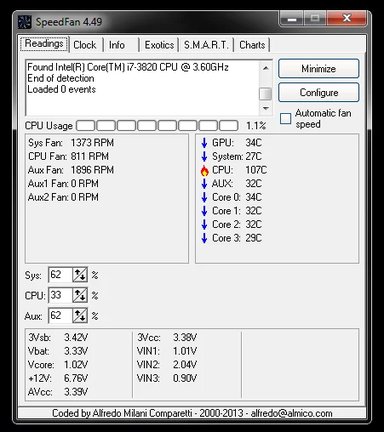This screenshot has height=432, width=384.
Task: Switch to the S.M.A.R.T. tab
Action: pos(206,45)
